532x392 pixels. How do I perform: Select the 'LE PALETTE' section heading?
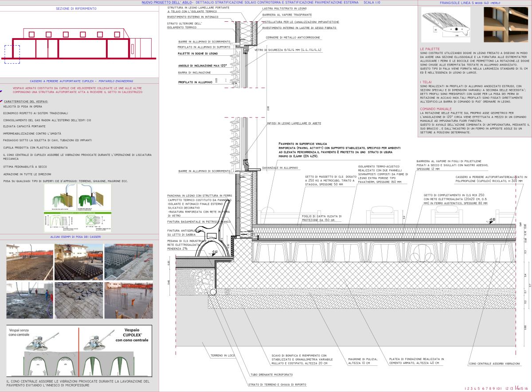coord(430,48)
